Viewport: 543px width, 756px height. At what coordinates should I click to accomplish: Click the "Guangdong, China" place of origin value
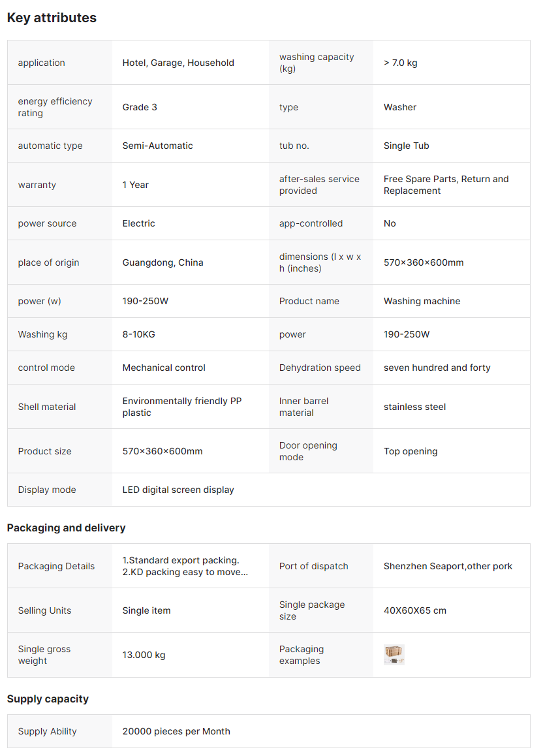(163, 262)
